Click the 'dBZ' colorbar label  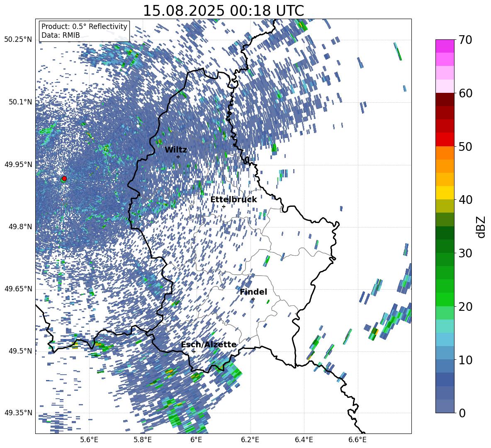[481, 227]
